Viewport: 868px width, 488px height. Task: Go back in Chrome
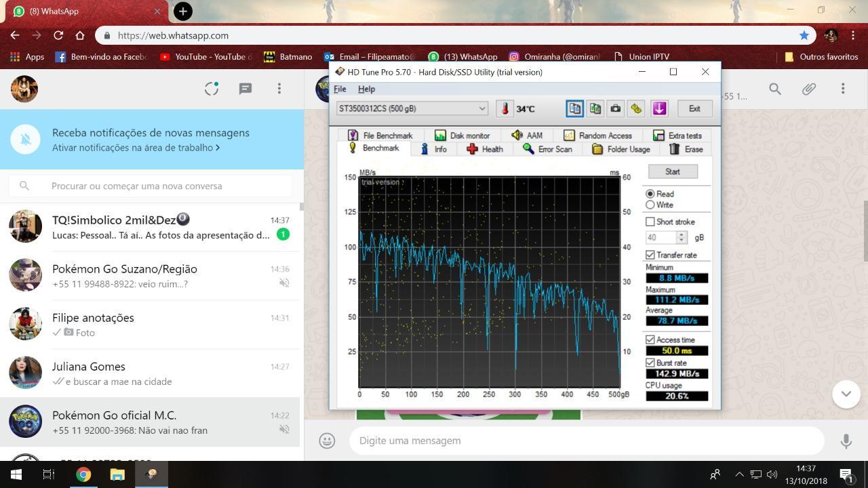[15, 35]
